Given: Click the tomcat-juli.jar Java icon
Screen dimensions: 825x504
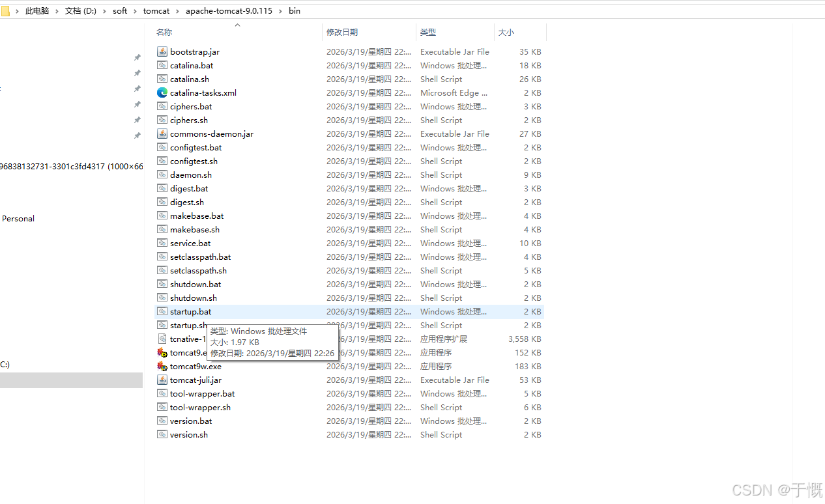Looking at the screenshot, I should click(162, 380).
